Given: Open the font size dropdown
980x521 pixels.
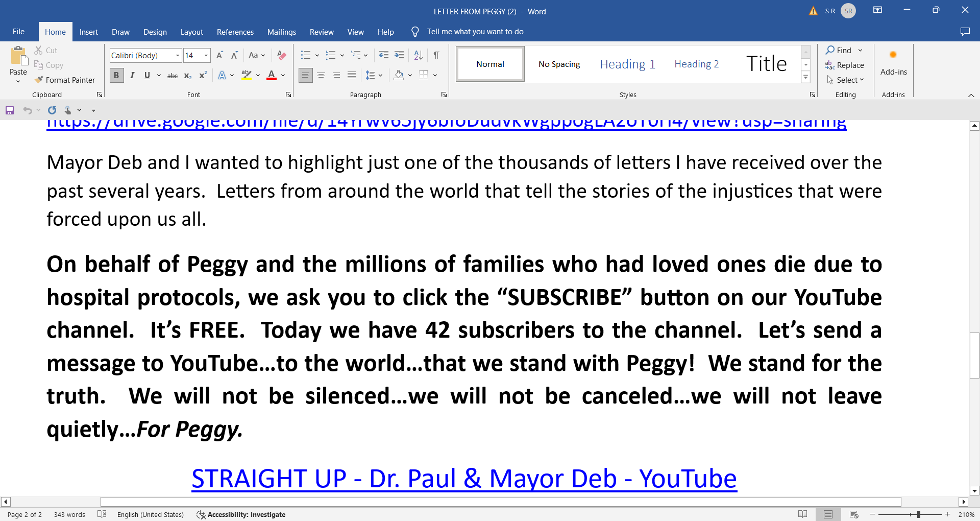Looking at the screenshot, I should coord(206,55).
